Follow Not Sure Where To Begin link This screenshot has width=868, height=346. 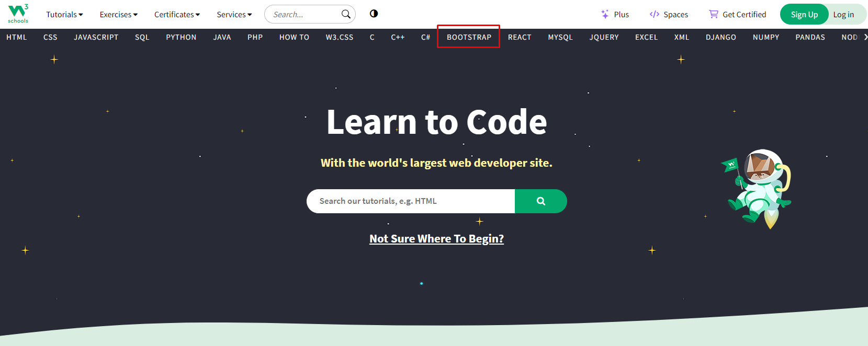coord(436,239)
